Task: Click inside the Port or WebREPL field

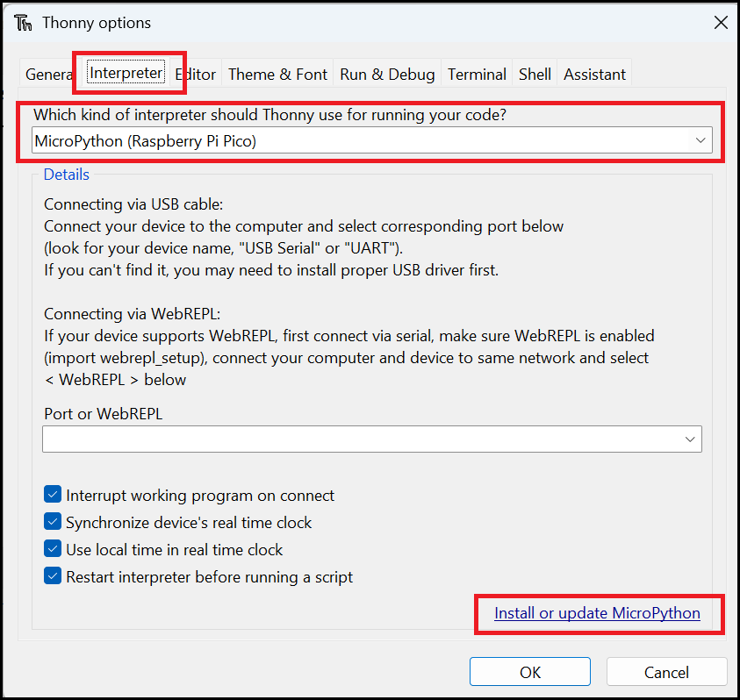Action: tap(372, 439)
